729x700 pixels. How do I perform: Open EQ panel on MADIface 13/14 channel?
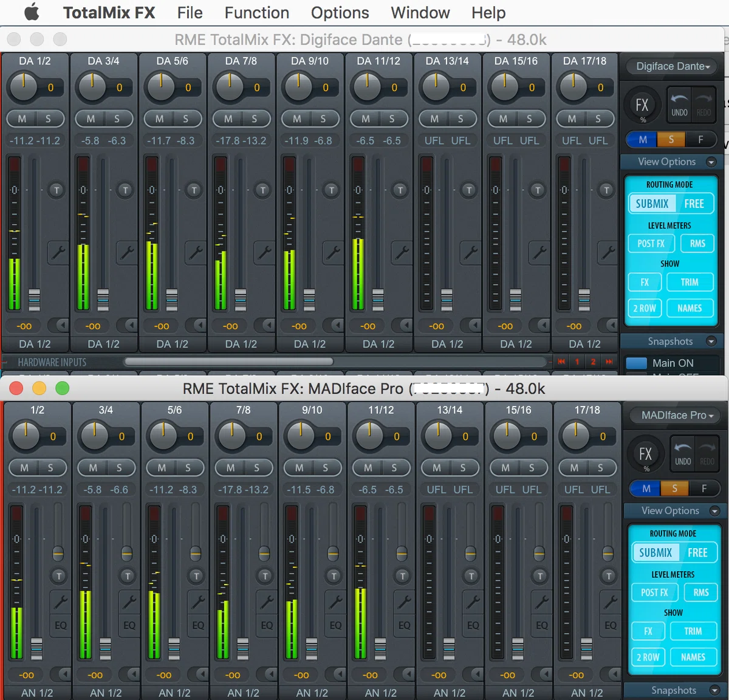click(473, 625)
